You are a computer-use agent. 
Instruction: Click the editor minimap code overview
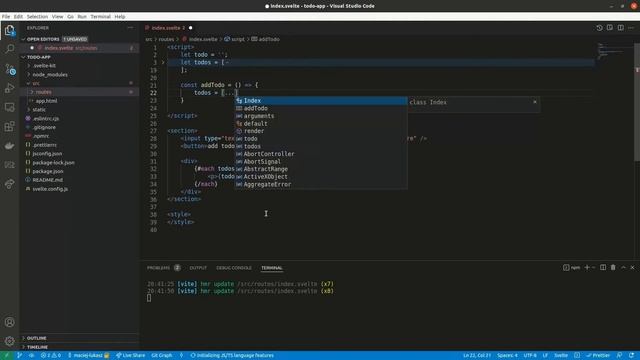coord(612,51)
